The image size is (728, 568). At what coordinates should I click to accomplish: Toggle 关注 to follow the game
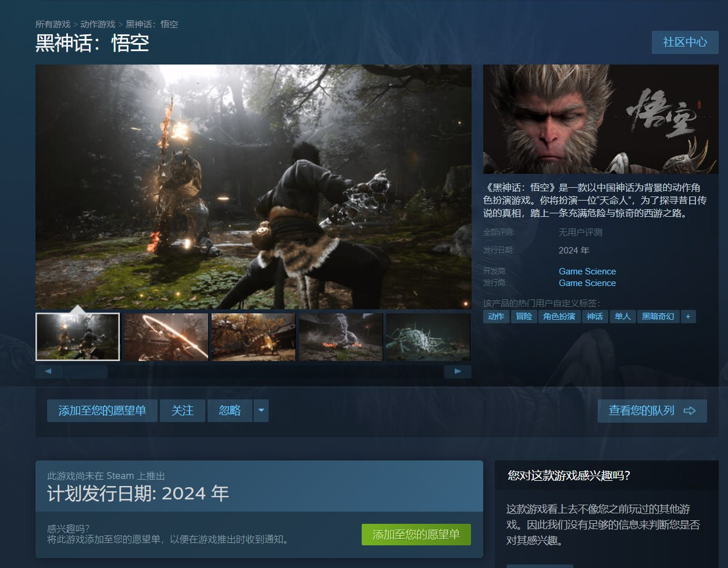coord(183,410)
